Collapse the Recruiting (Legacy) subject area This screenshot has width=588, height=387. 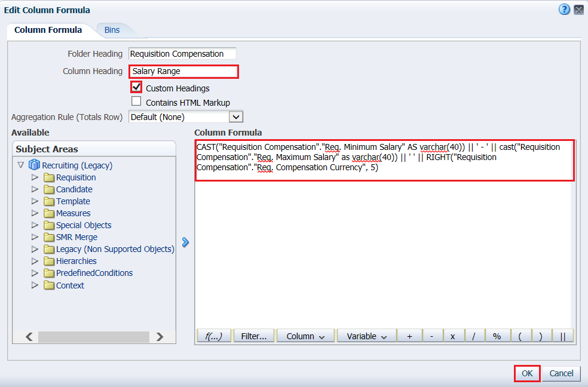(21, 165)
